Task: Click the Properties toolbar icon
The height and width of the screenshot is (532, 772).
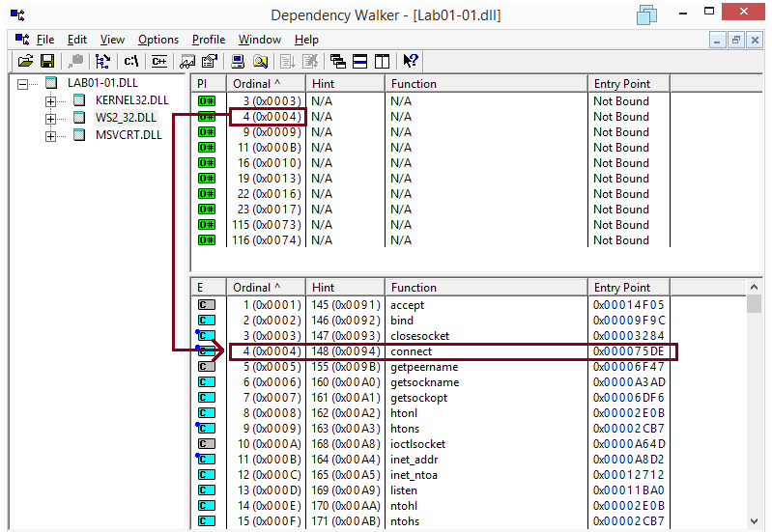Action: 208,61
